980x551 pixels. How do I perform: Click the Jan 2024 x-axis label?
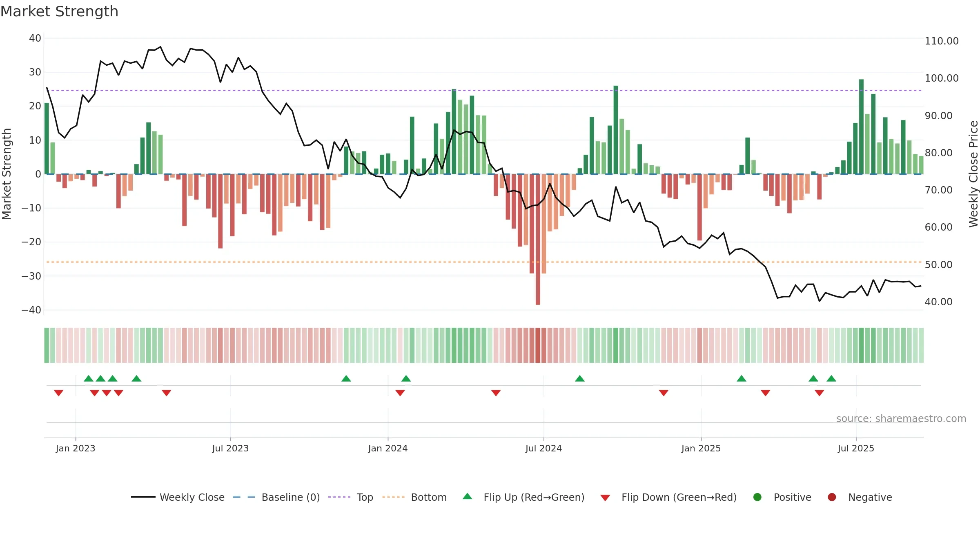pyautogui.click(x=388, y=449)
